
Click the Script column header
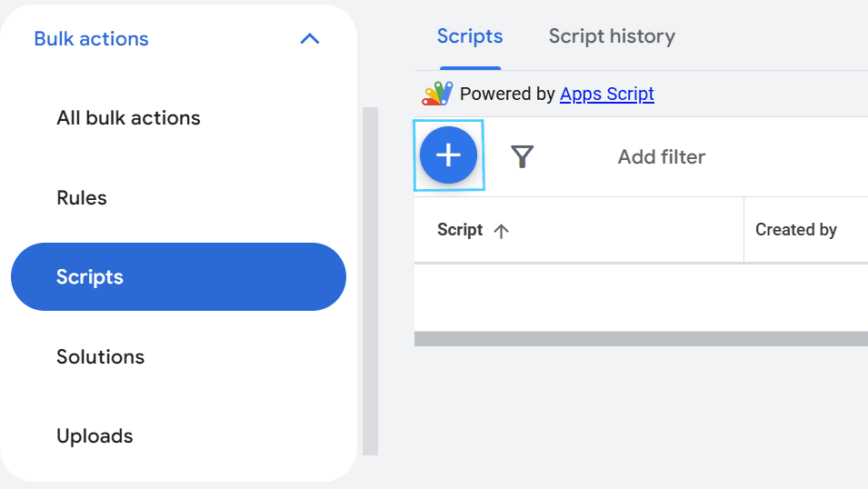point(460,230)
